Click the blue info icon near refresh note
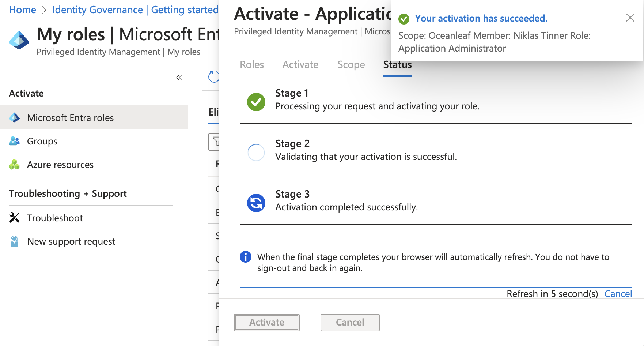This screenshot has width=644, height=346. click(x=246, y=257)
